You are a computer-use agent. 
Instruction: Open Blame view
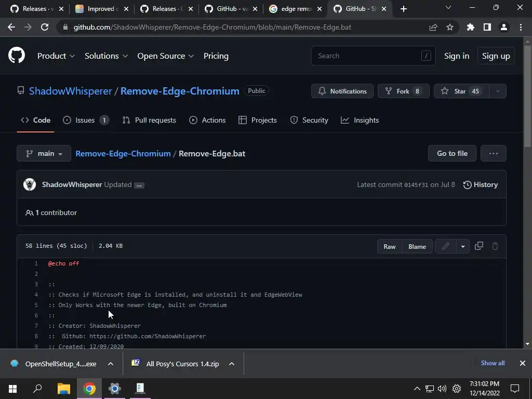417,246
